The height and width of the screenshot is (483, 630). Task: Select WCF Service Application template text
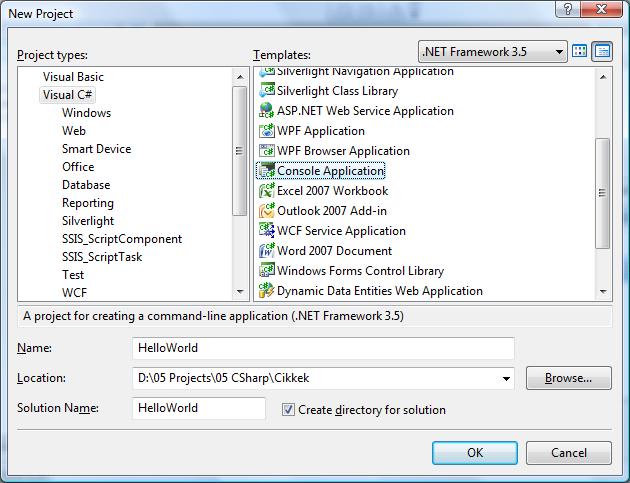click(341, 231)
